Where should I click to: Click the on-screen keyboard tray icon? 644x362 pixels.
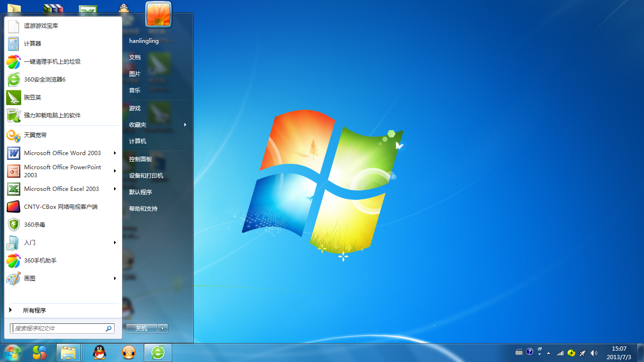(x=519, y=353)
